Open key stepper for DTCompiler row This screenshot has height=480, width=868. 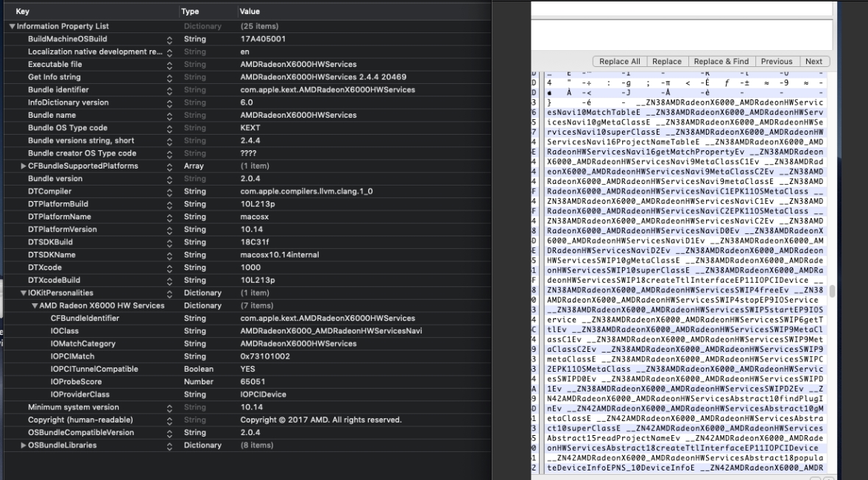[169, 192]
